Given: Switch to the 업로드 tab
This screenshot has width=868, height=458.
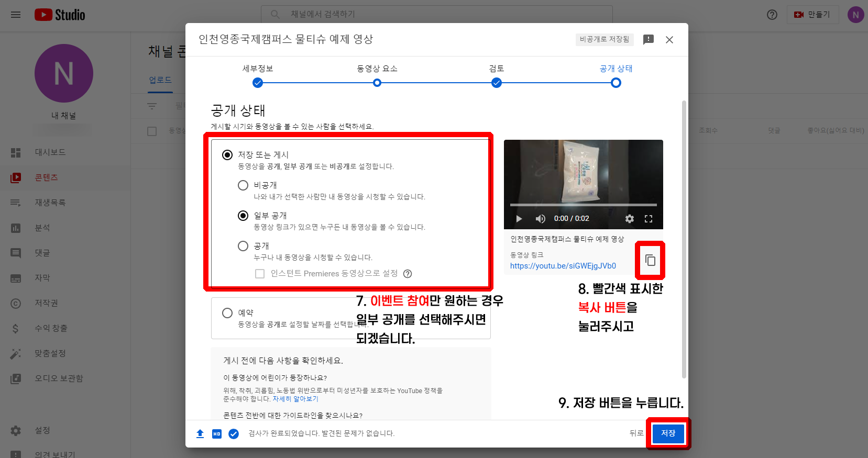Looking at the screenshot, I should click(x=160, y=80).
